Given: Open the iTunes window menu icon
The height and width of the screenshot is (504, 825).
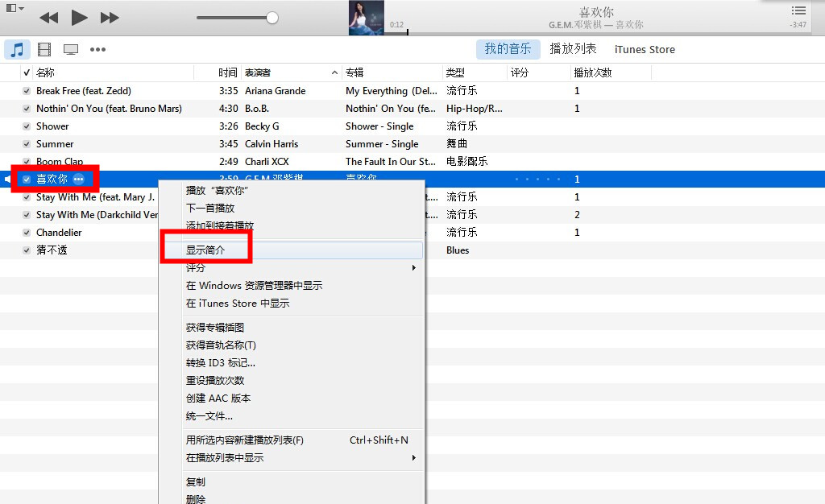Looking at the screenshot, I should pyautogui.click(x=15, y=8).
